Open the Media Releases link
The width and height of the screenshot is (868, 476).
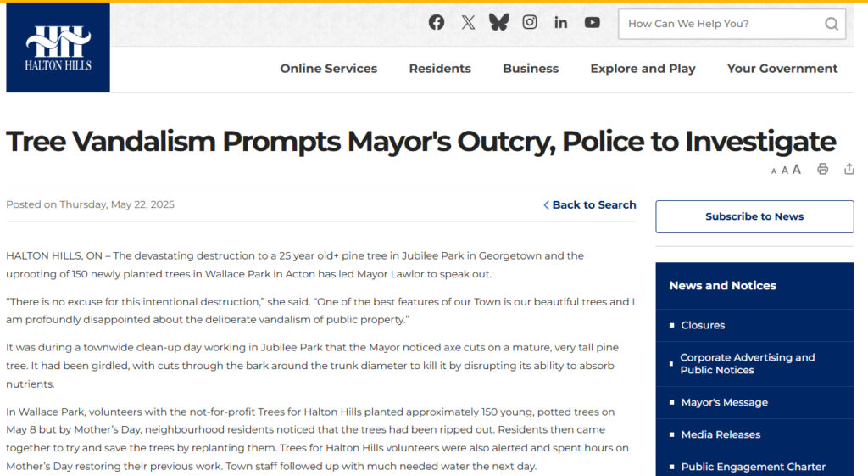click(721, 434)
